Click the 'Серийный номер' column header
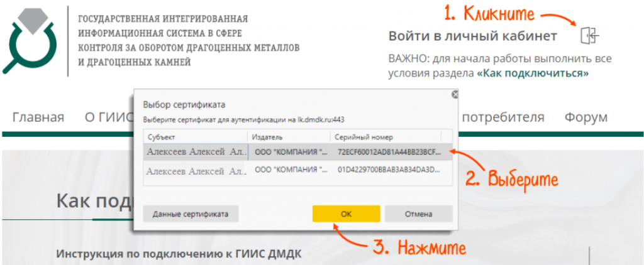The width and height of the screenshot is (644, 265). [x=385, y=137]
